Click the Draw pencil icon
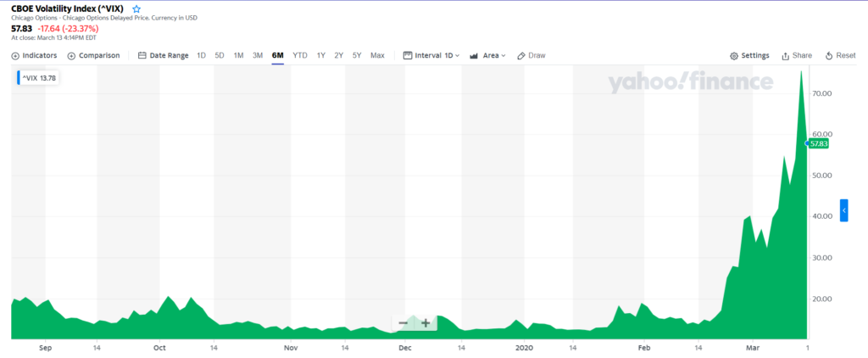The width and height of the screenshot is (868, 358). pyautogui.click(x=521, y=55)
